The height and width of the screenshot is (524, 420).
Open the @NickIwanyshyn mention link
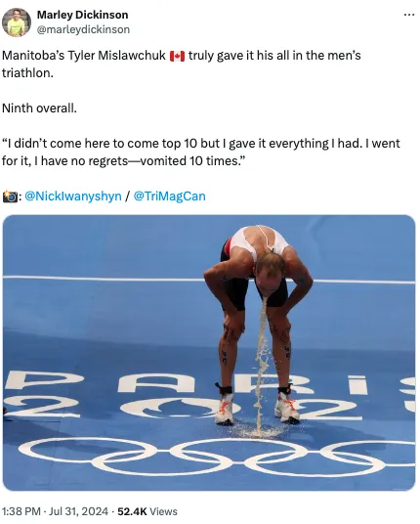point(73,196)
